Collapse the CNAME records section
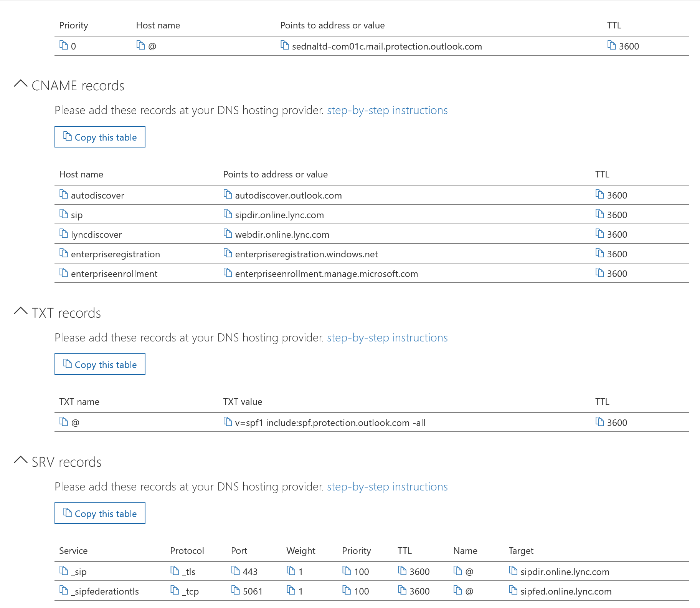700x608 pixels. [20, 84]
